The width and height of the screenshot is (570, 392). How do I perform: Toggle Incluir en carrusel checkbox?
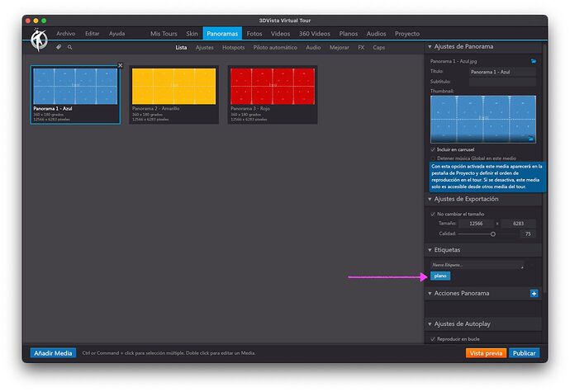click(433, 149)
